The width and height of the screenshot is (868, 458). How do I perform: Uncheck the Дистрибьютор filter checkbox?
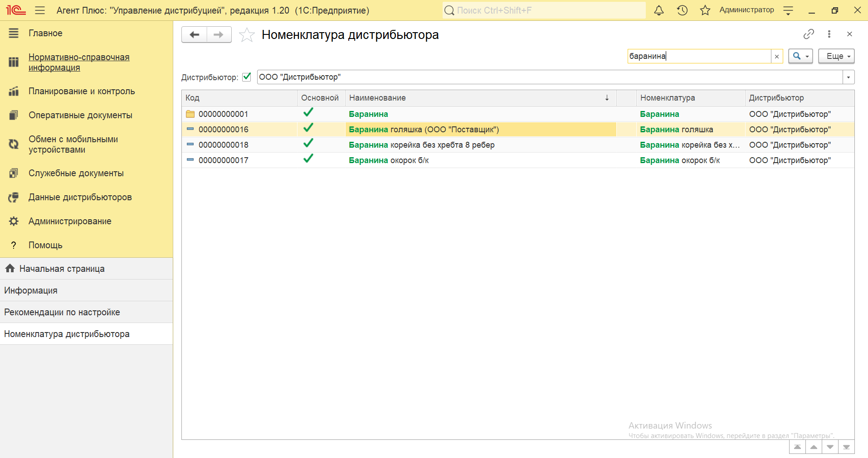tap(247, 77)
